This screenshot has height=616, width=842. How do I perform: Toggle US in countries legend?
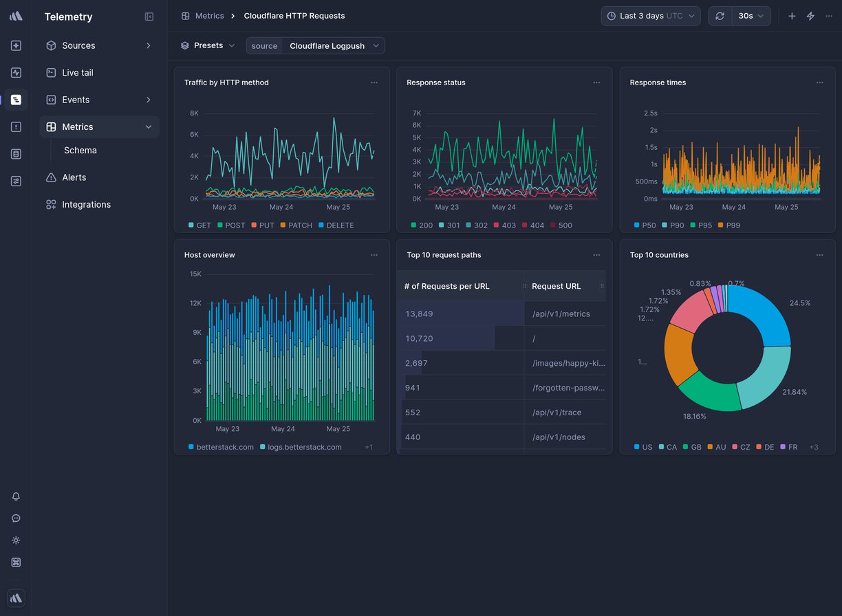click(x=643, y=447)
